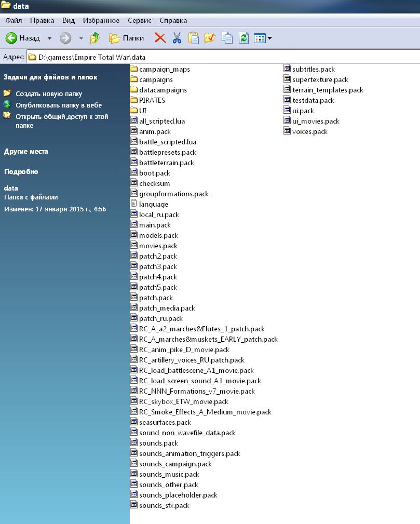Click the address bar path field

coord(223,57)
